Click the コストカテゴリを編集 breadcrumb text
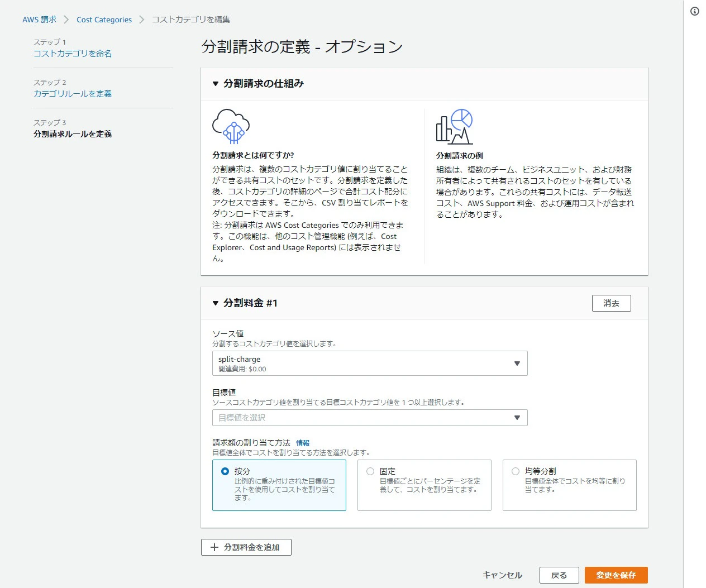The image size is (706, 588). point(190,20)
